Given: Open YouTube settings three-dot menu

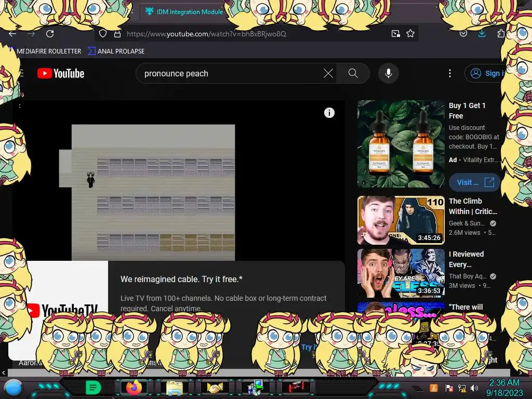Looking at the screenshot, I should [x=450, y=73].
